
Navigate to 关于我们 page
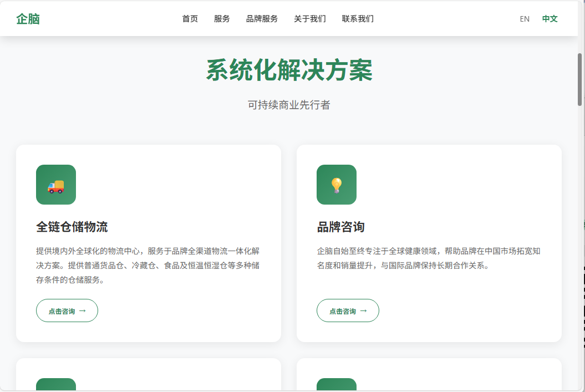(x=310, y=19)
